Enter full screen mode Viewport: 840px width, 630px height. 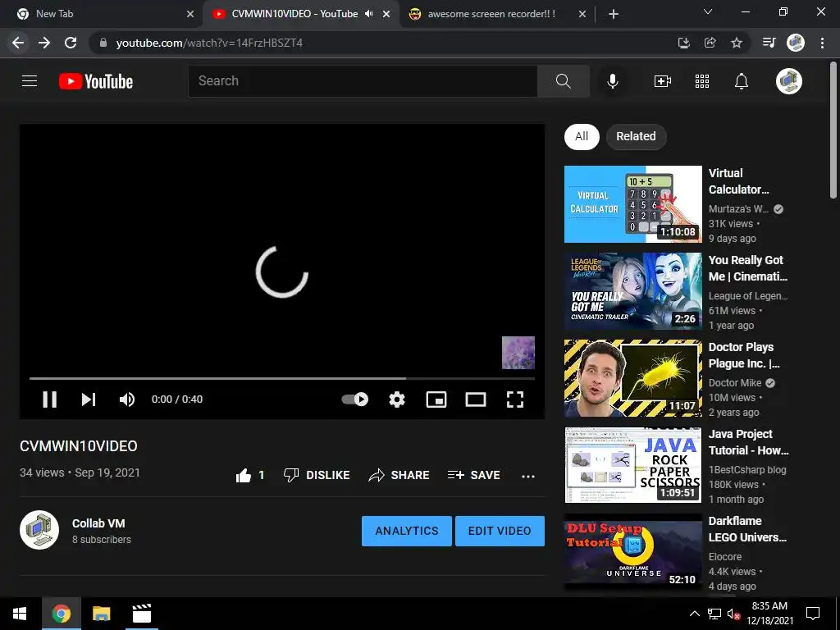click(515, 399)
